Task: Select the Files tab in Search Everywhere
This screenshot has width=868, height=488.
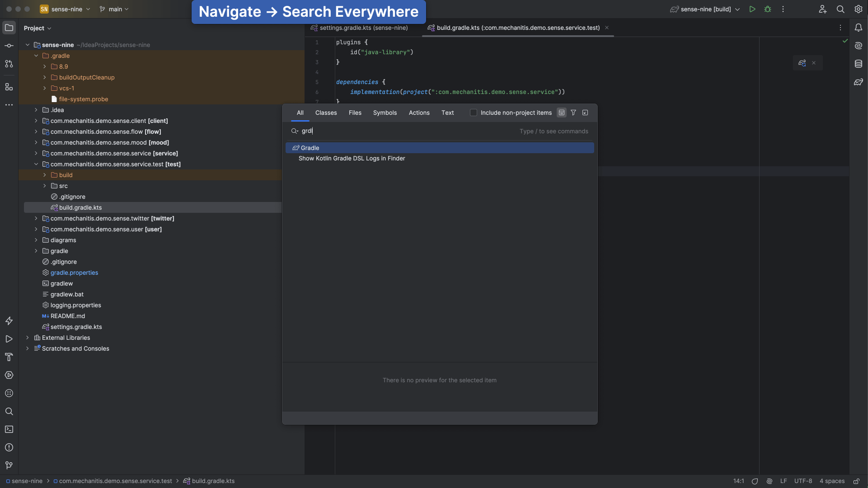Action: [355, 113]
